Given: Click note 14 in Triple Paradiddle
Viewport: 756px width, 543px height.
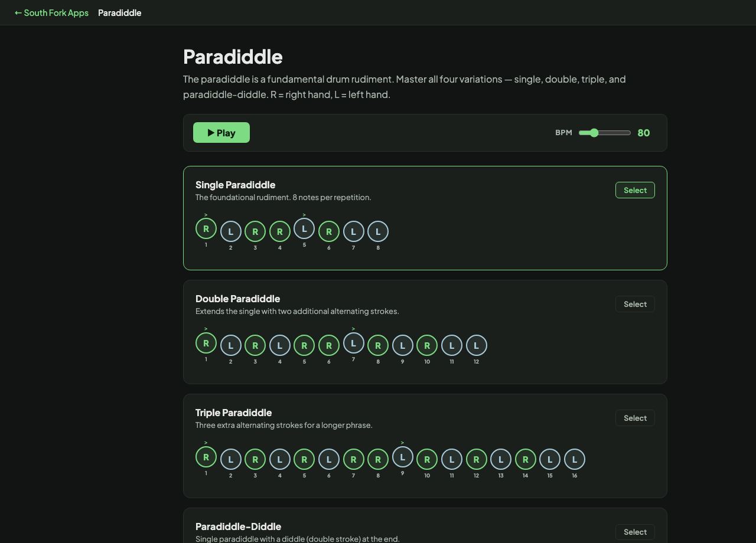Looking at the screenshot, I should [x=525, y=459].
